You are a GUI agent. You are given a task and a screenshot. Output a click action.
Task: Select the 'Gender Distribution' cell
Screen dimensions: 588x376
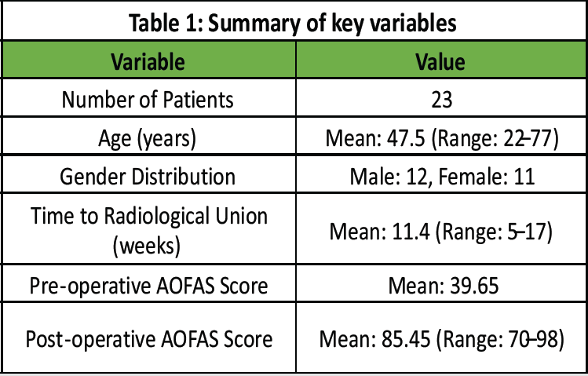click(147, 177)
